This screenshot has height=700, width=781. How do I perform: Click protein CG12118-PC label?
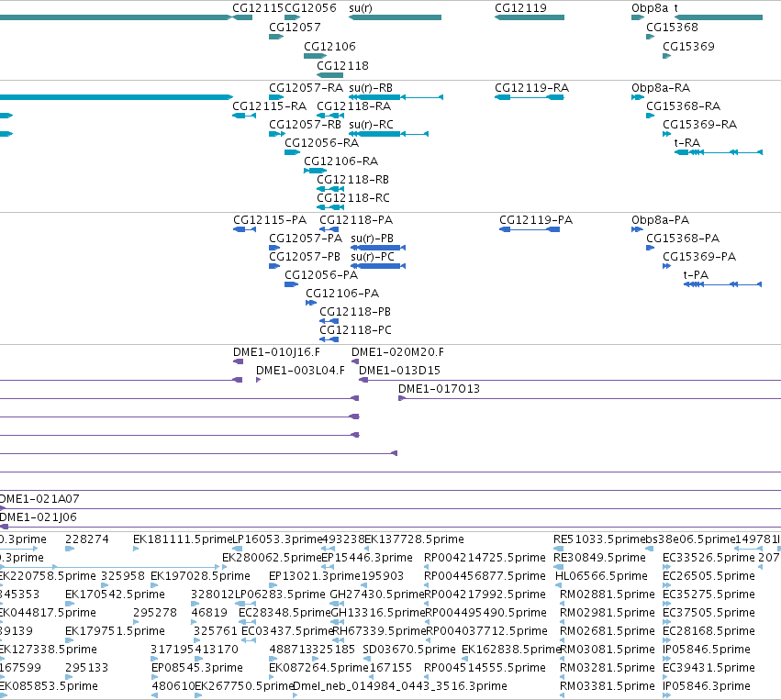click(x=356, y=331)
